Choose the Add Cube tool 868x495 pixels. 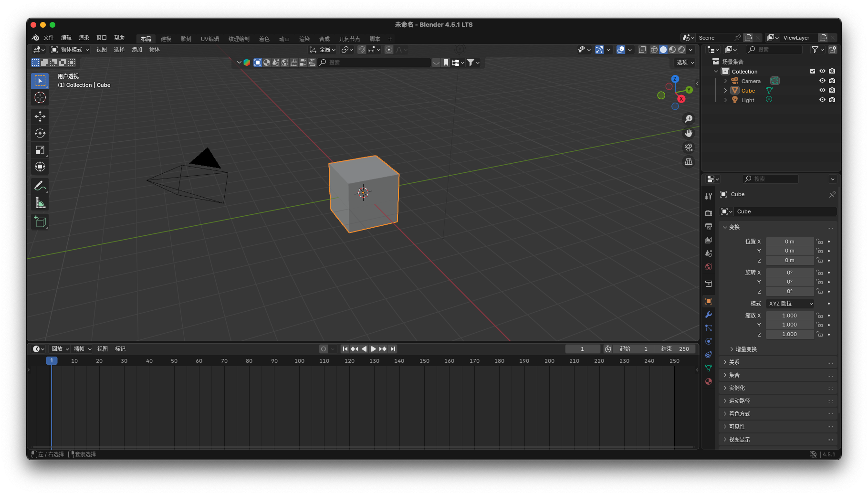coord(40,221)
